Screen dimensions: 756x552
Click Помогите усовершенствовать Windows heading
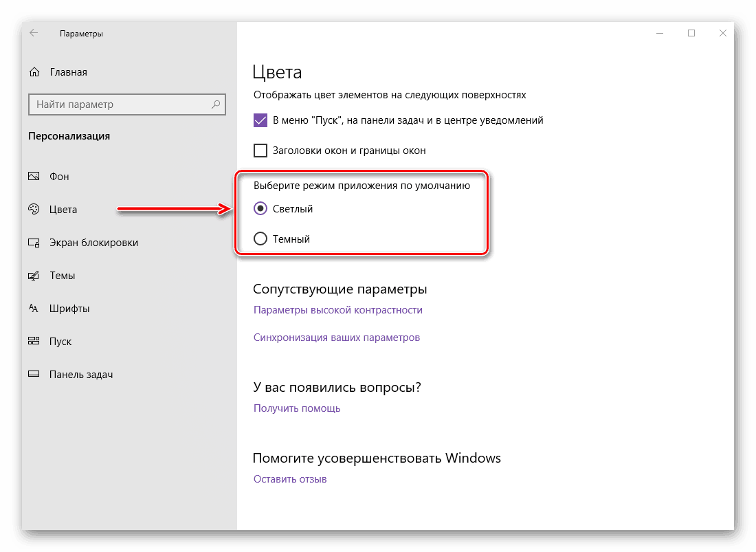[x=377, y=458]
